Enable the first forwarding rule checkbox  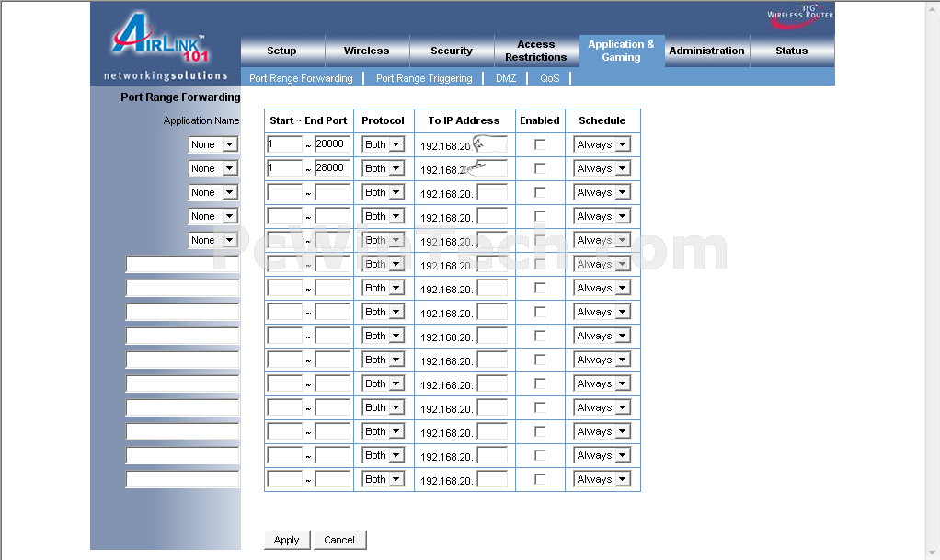pos(540,144)
